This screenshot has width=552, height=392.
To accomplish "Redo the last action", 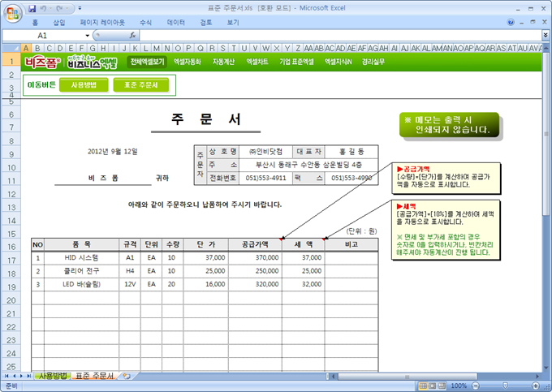I will [59, 8].
